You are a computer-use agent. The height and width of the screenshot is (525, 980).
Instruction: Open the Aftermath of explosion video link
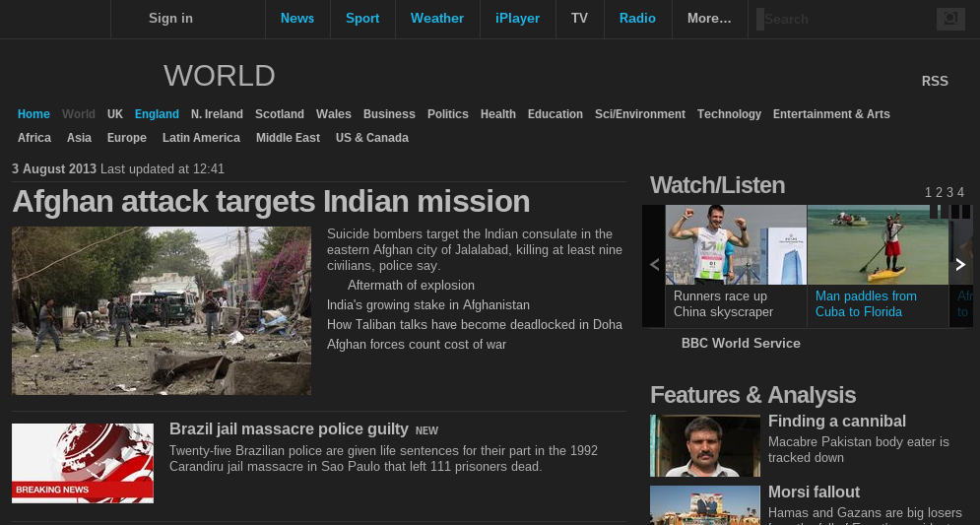(411, 286)
